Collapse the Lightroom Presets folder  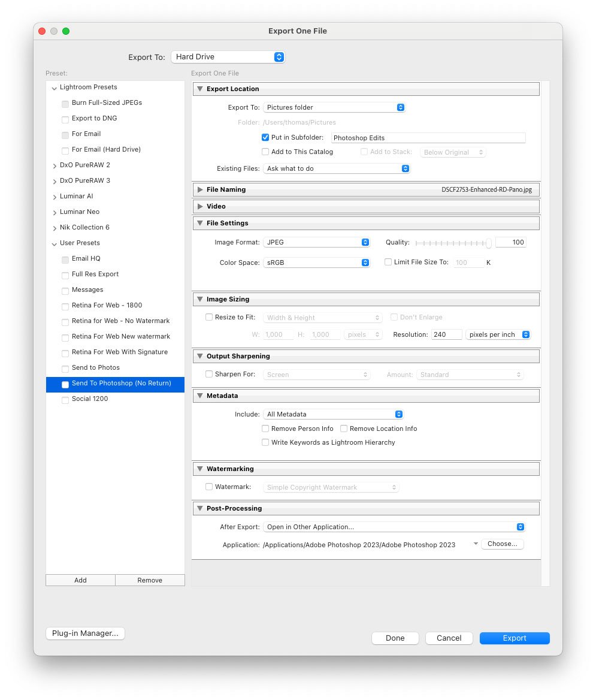tap(55, 88)
